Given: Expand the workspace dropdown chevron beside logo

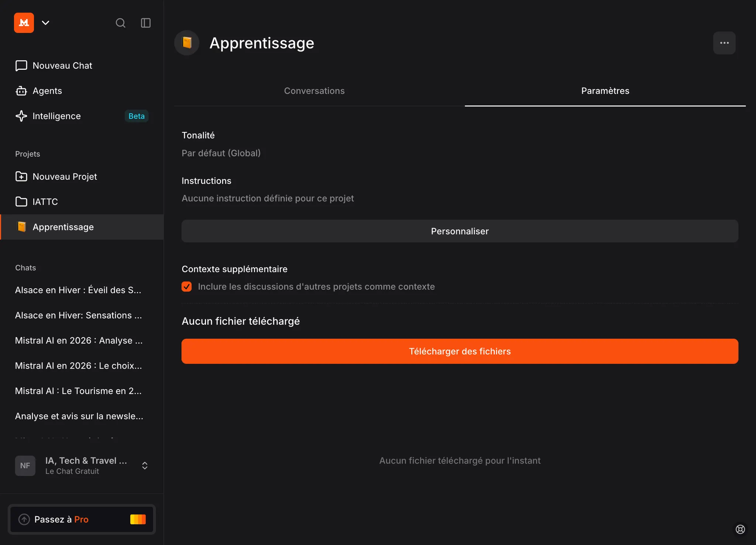Looking at the screenshot, I should [x=45, y=23].
